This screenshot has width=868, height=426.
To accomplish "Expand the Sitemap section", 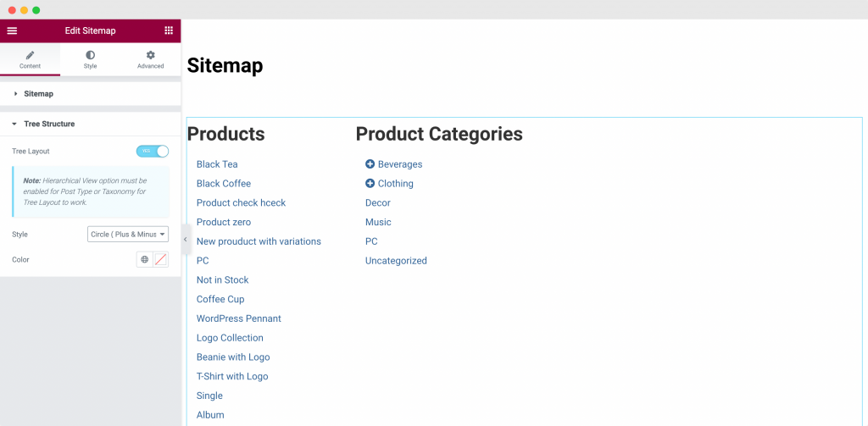I will coord(90,94).
